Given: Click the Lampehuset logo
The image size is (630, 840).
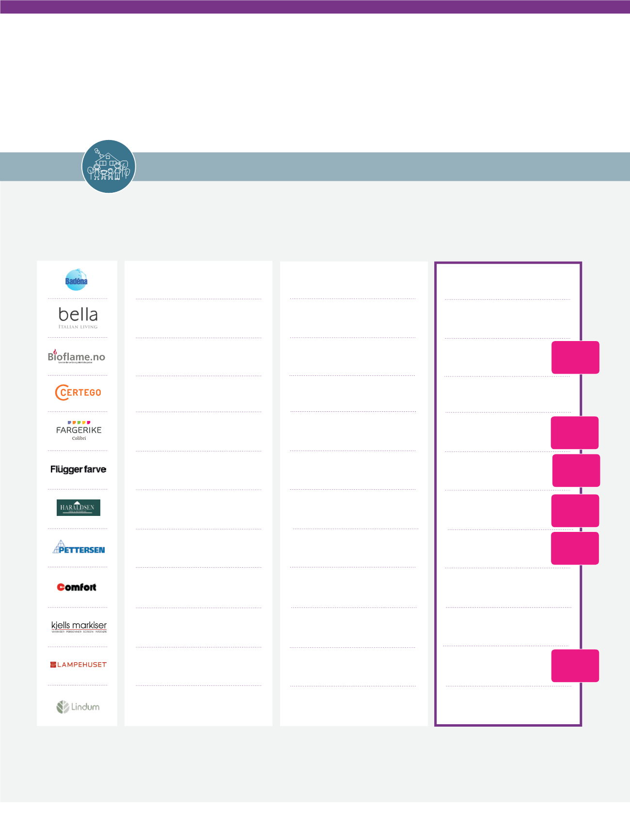Looking at the screenshot, I should pyautogui.click(x=79, y=665).
